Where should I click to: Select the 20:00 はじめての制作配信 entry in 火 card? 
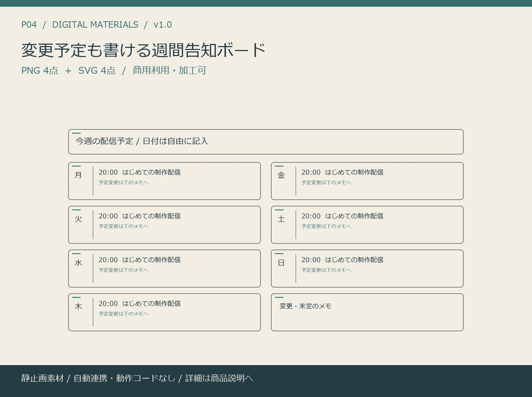(x=139, y=216)
